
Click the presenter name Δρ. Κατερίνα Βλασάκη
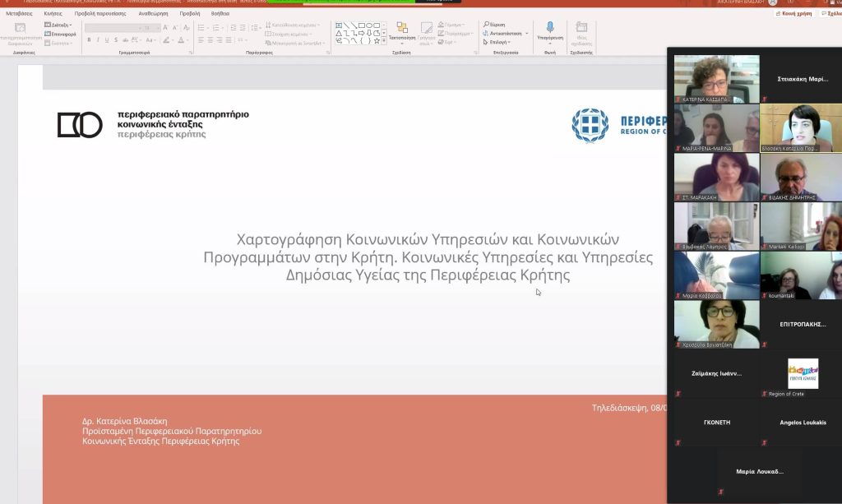(x=125, y=421)
